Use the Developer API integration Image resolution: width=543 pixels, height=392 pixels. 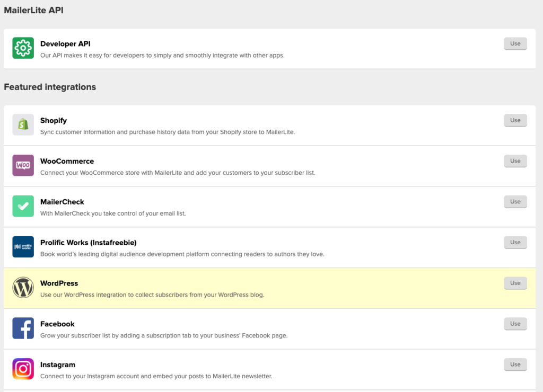[x=515, y=43]
